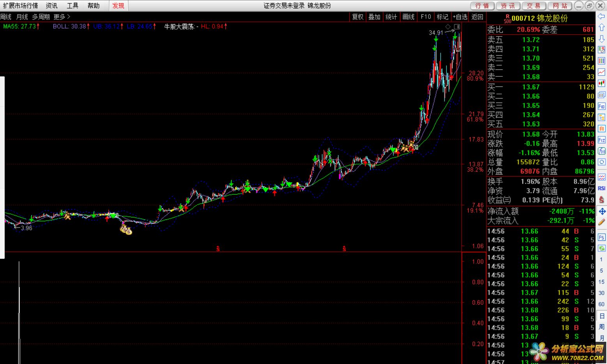Click the 叠加 overlay toolbar button
607x364 pixels.
point(374,17)
